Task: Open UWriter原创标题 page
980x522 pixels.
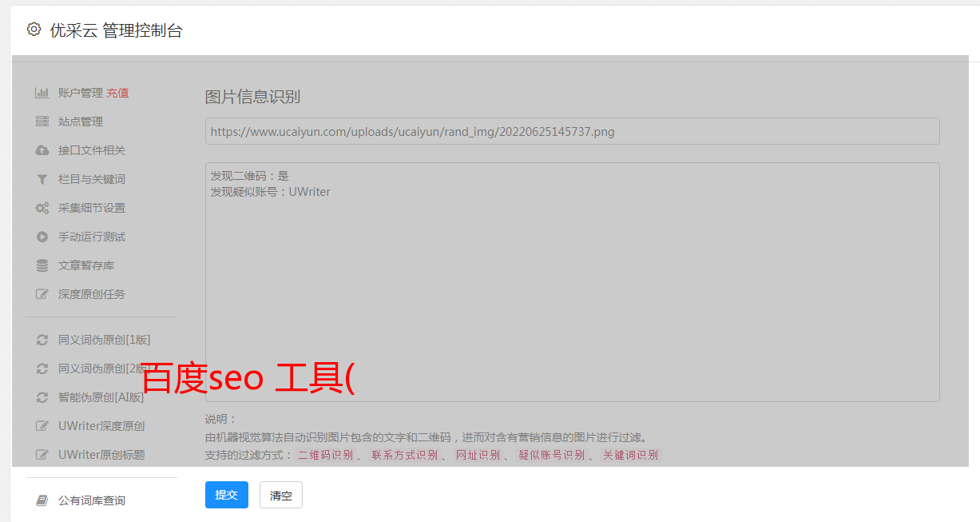Action: [101, 455]
